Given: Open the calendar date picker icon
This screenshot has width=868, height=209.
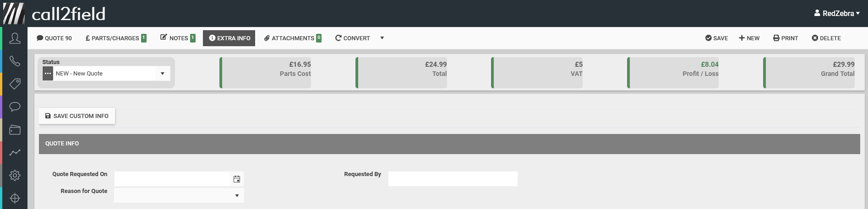Looking at the screenshot, I should 237,179.
